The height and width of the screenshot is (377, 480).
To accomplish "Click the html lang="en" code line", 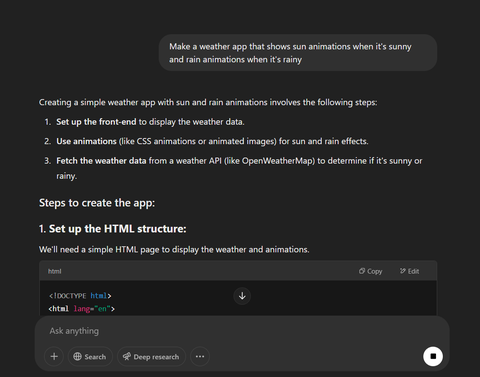I will pyautogui.click(x=82, y=309).
